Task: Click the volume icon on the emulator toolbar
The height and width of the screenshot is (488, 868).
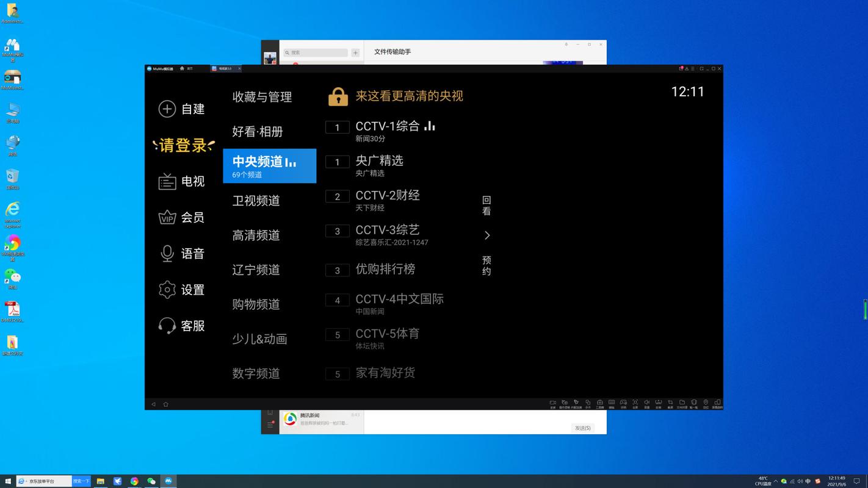Action: pos(646,403)
